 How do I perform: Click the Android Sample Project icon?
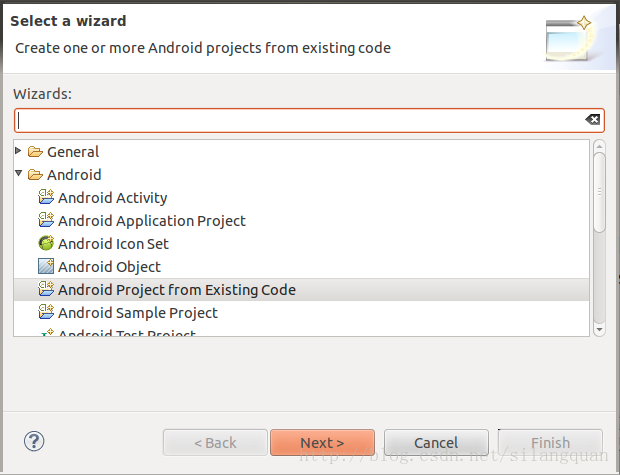[46, 312]
